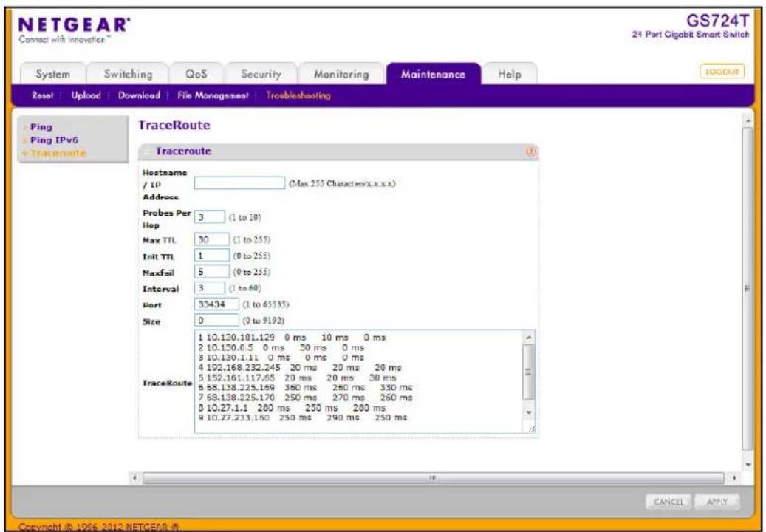
Task: Click hop 8 line 10.27.1.1
Action: (x=292, y=407)
